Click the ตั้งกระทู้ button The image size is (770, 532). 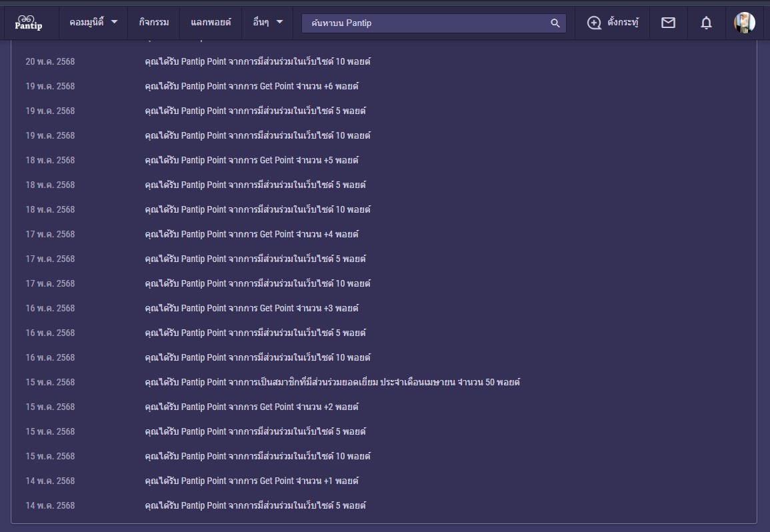[613, 23]
